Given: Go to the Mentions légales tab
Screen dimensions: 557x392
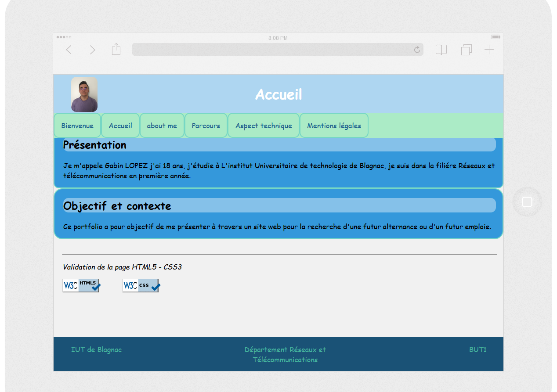Looking at the screenshot, I should (x=334, y=126).
